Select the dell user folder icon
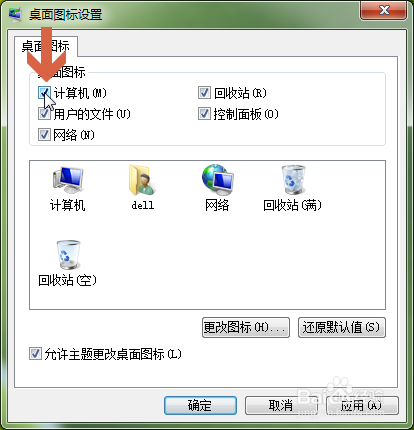Screen dimensions: 414x430 coord(142,180)
